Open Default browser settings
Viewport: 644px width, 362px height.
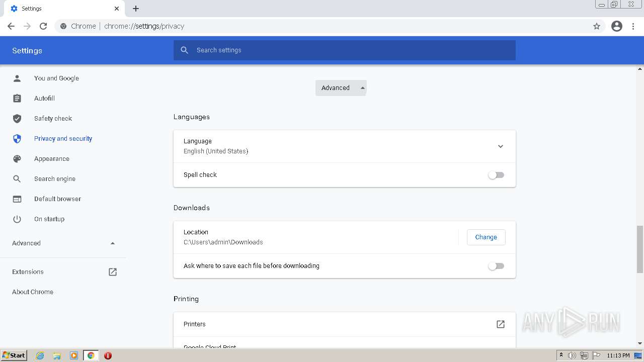coord(57,199)
